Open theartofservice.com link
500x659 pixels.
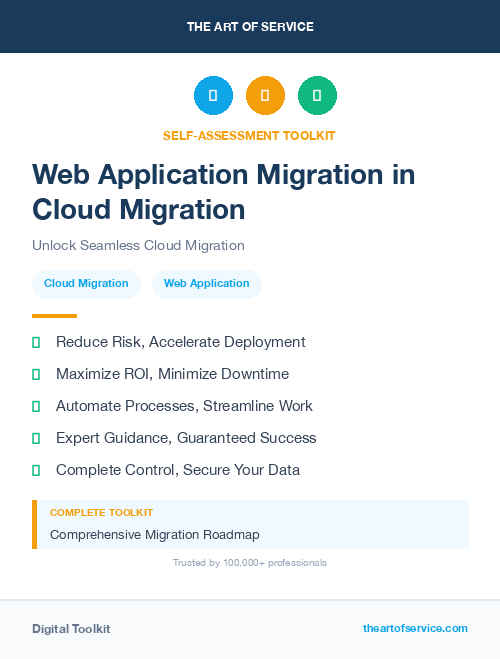[x=415, y=628]
